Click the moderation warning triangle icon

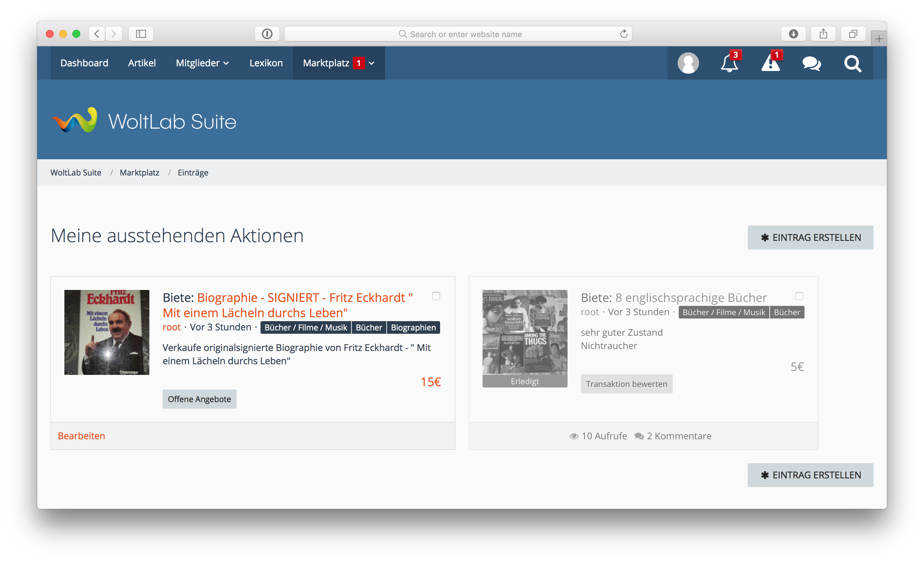(770, 63)
